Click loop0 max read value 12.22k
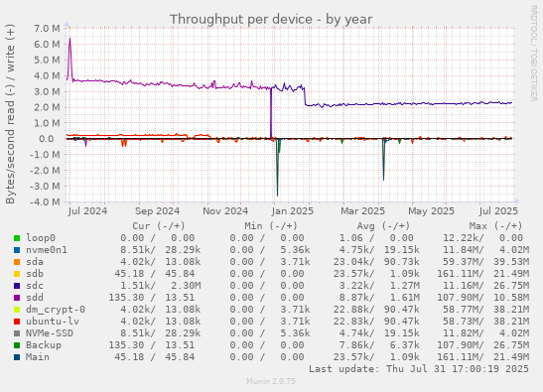 click(x=463, y=238)
